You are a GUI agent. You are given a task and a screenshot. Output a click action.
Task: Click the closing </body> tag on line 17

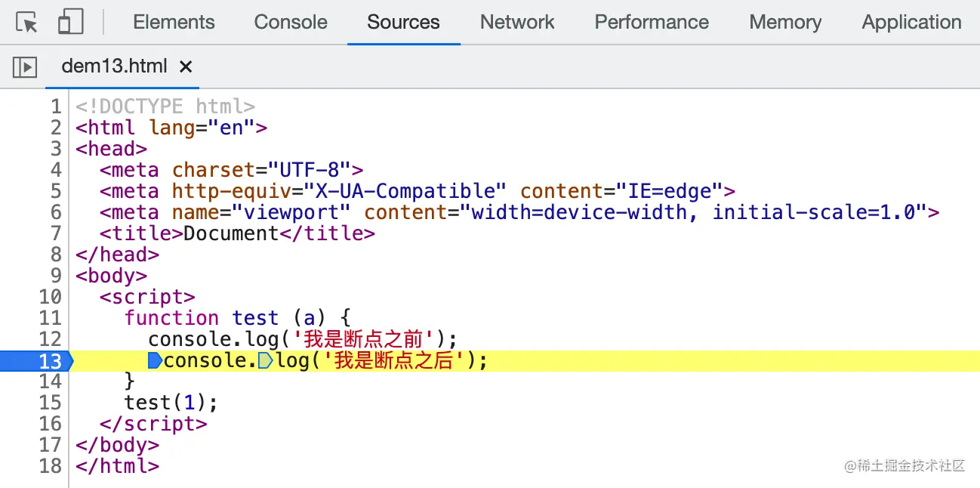click(117, 444)
